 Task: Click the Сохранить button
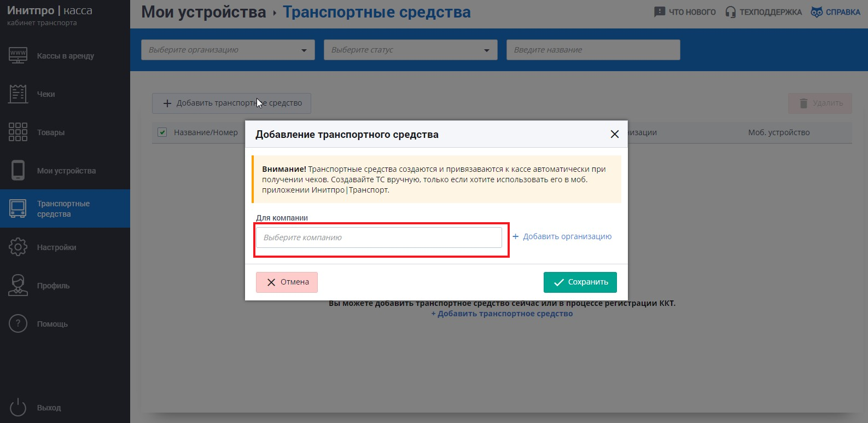[x=580, y=282]
